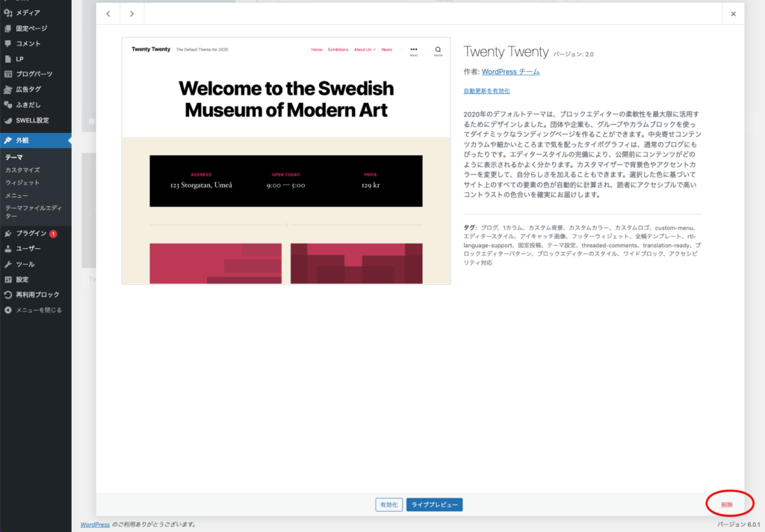Image resolution: width=765 pixels, height=532 pixels.
Task: Enable auto-updates with 自動更新を有効化 link
Action: (x=486, y=90)
